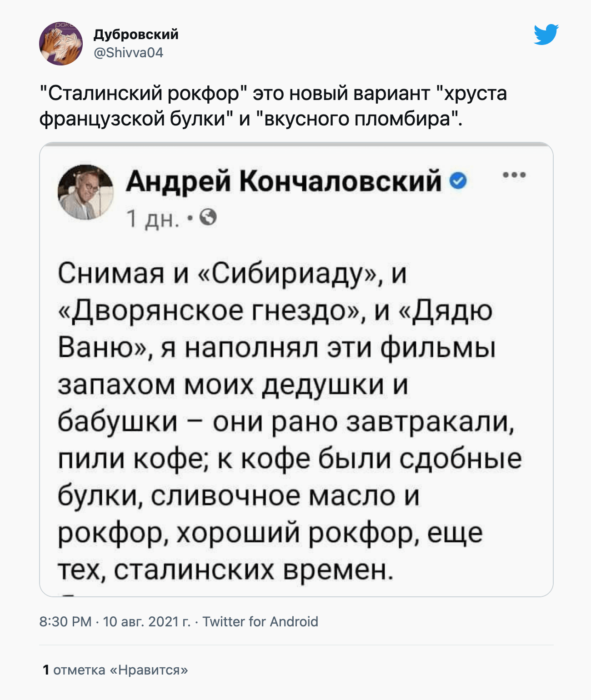Click the «Сибириаду» film title
Screen dimensions: 591x700
[x=289, y=274]
